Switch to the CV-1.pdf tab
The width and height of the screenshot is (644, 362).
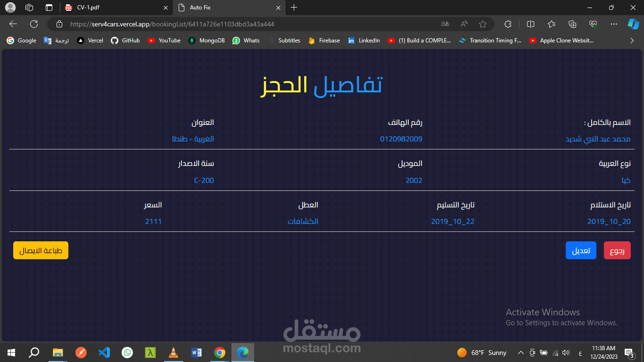tap(116, 8)
